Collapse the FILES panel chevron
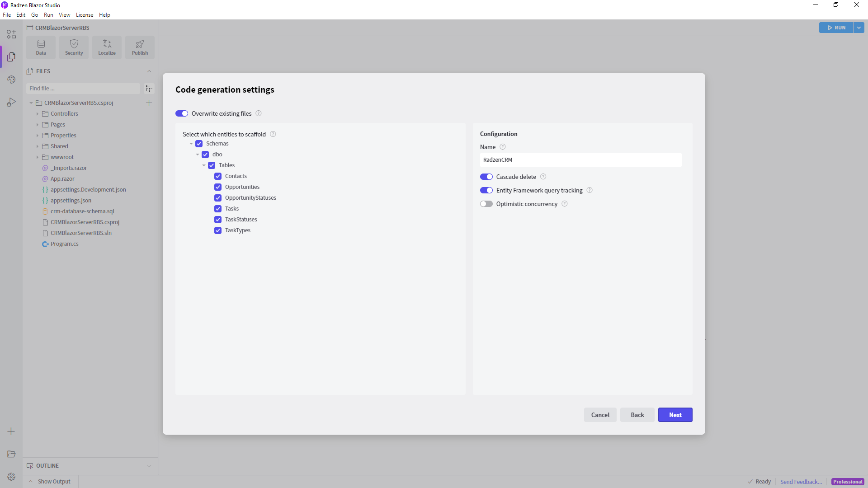The width and height of the screenshot is (868, 488). (149, 71)
